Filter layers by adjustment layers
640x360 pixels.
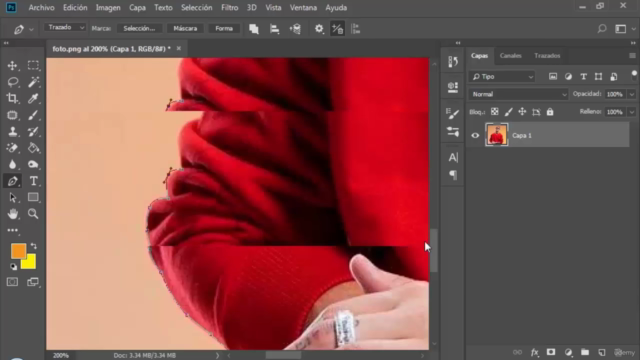pos(568,77)
